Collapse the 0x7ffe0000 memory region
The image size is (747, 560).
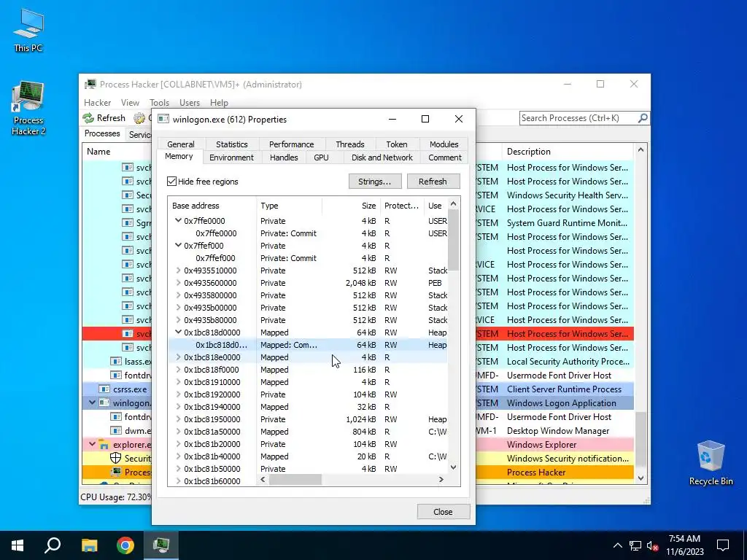[x=178, y=220]
